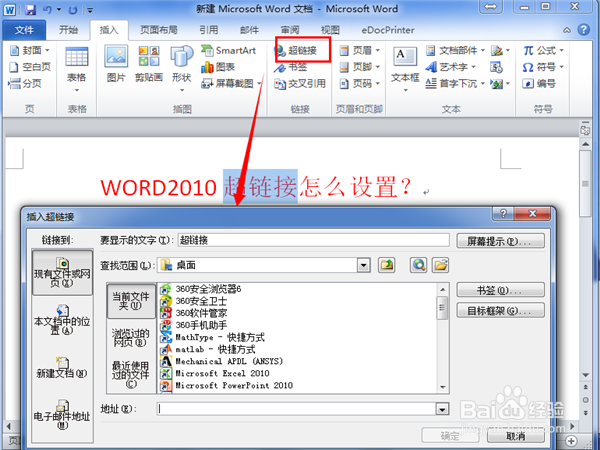The width and height of the screenshot is (600, 450).
Task: Select Place in This Document (本文档中的位置)
Action: click(62, 321)
